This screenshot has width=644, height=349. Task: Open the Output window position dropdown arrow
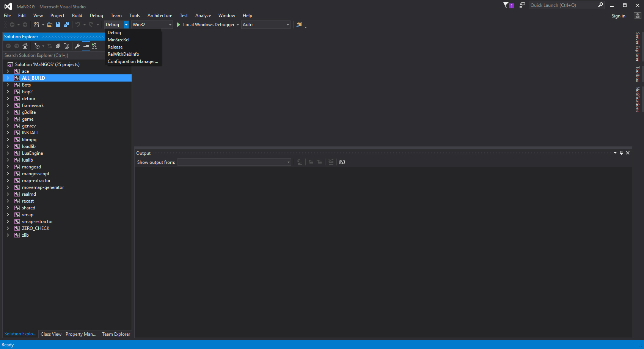(x=615, y=153)
